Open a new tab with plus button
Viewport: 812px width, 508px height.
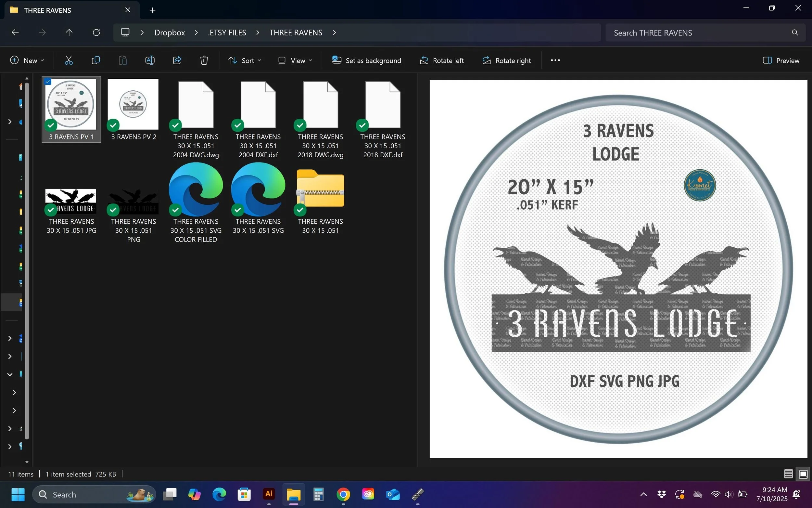(152, 10)
